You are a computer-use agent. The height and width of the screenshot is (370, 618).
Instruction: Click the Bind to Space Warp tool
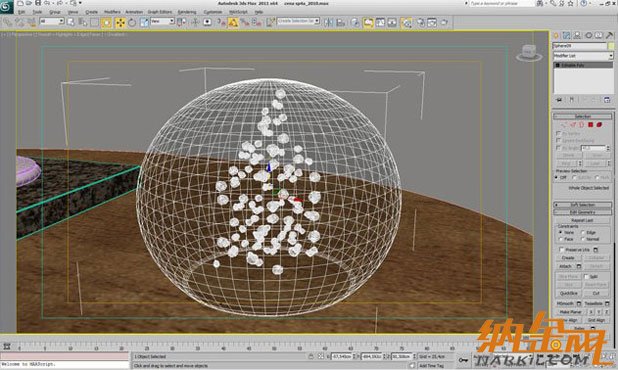click(30, 22)
